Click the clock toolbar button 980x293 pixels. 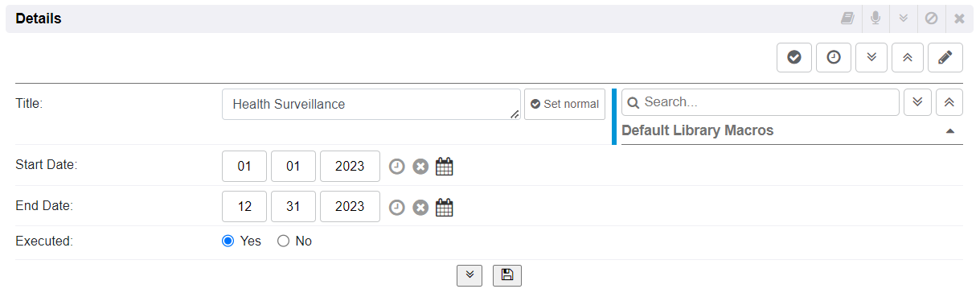point(834,58)
